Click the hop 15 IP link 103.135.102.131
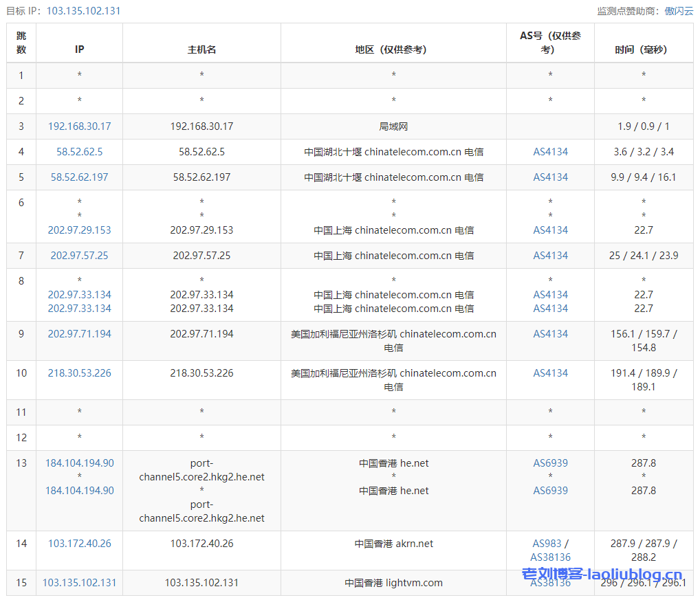This screenshot has width=700, height=600. coord(79,583)
